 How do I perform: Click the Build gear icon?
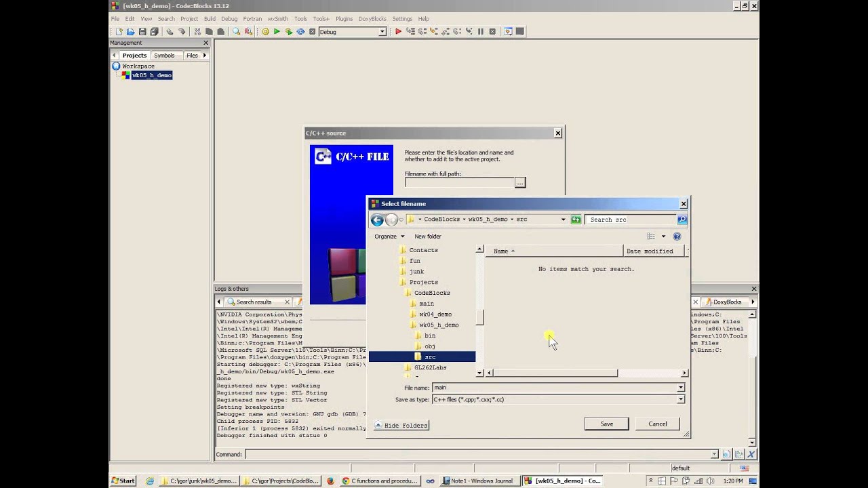(x=265, y=31)
